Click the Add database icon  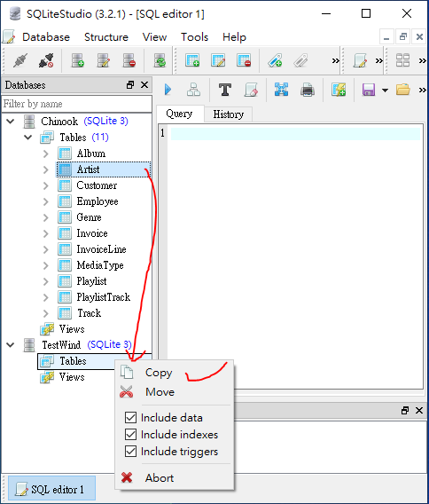[77, 60]
